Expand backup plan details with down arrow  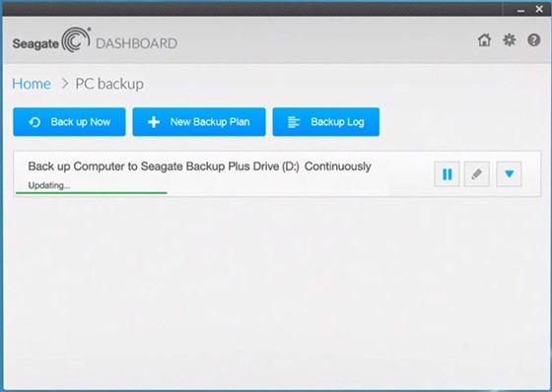coord(509,173)
